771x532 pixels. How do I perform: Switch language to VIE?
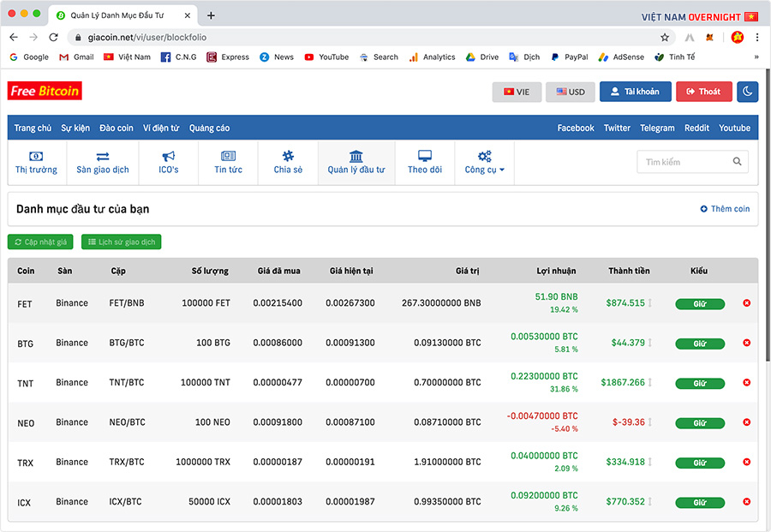517,92
